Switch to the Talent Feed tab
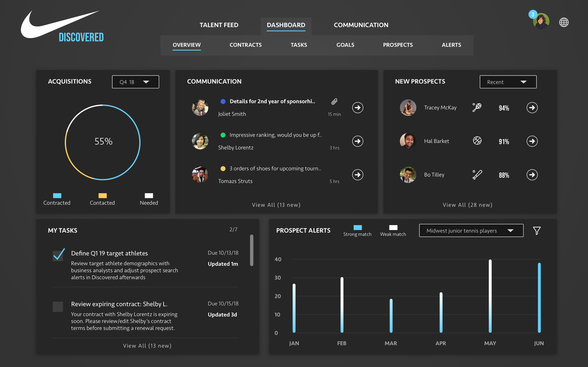The height and width of the screenshot is (367, 588). point(219,25)
